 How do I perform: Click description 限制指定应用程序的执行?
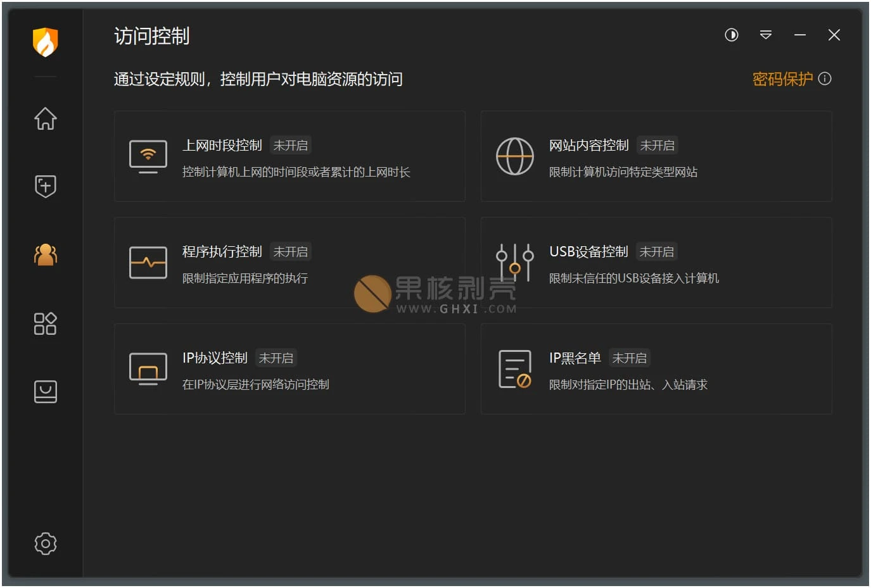pos(245,278)
